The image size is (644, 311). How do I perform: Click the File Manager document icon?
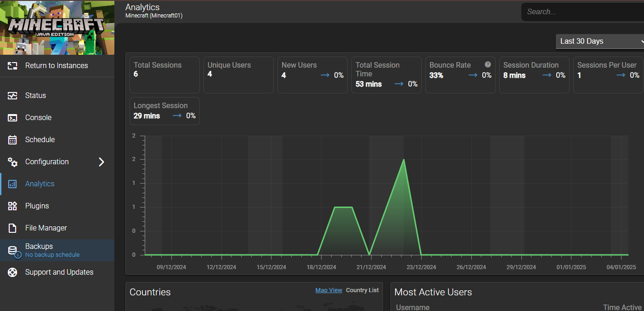pyautogui.click(x=12, y=228)
